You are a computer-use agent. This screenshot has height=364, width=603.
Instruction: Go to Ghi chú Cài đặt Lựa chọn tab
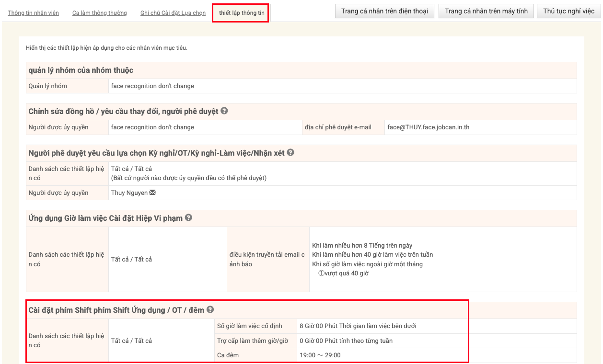click(173, 13)
